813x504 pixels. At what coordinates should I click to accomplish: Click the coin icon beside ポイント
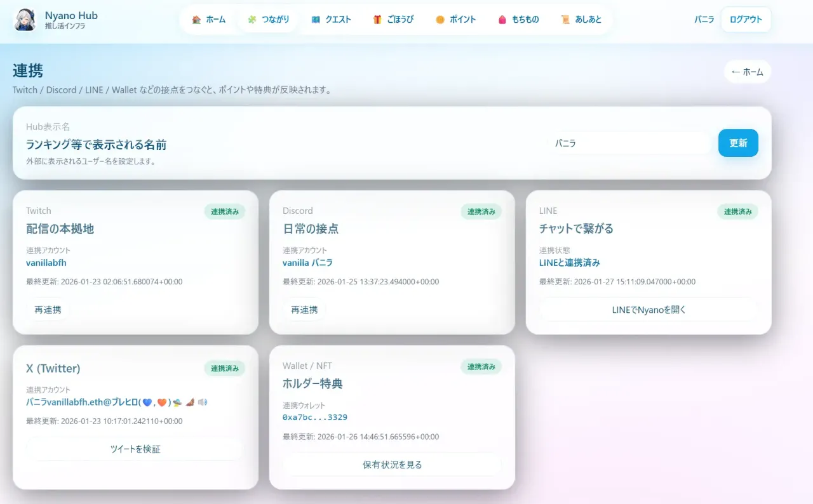point(440,20)
